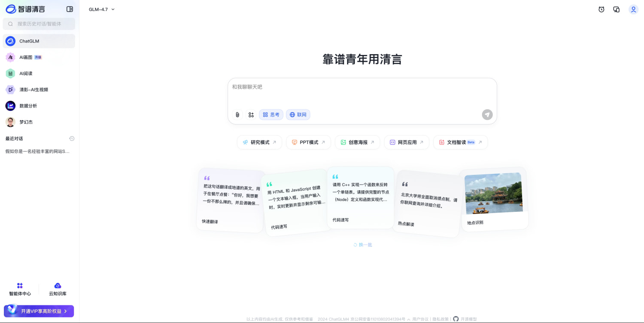Click the 升级 badge next to AI画图
Viewport: 644px width, 323px height.
tap(38, 57)
